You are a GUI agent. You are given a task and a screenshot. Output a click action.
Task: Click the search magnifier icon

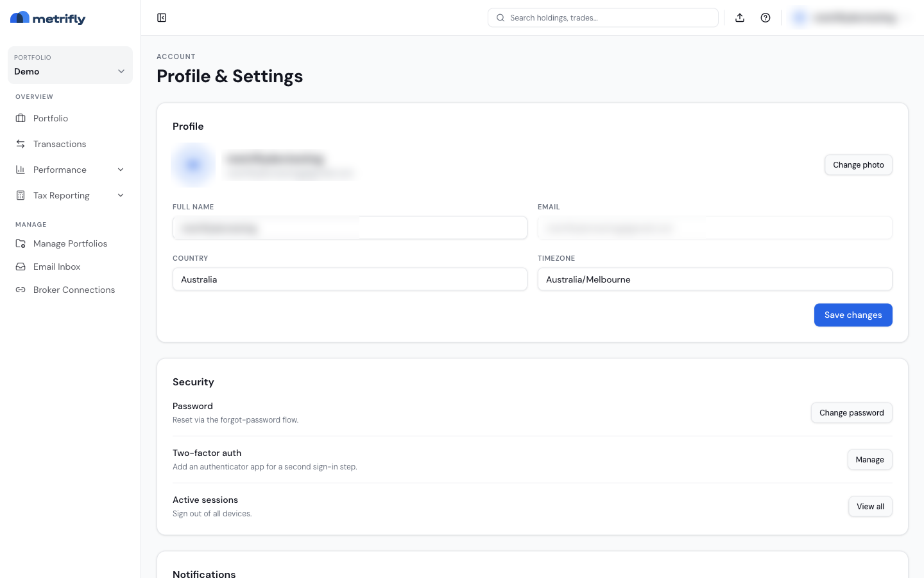tap(501, 18)
